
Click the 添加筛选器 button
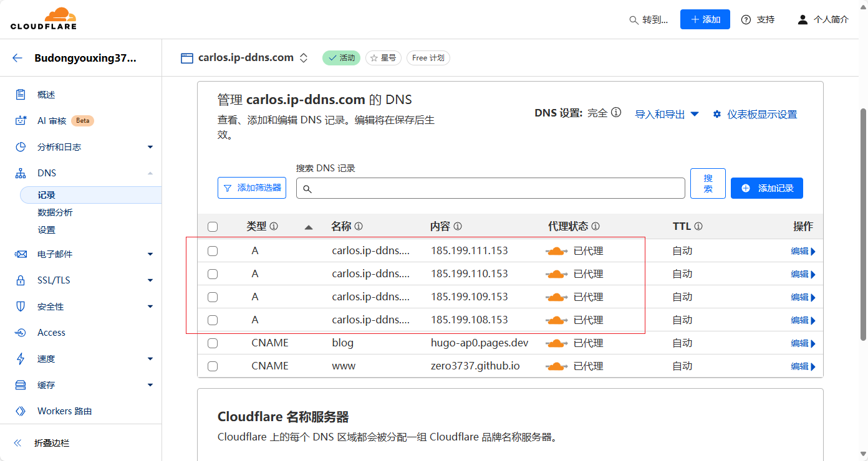[252, 188]
